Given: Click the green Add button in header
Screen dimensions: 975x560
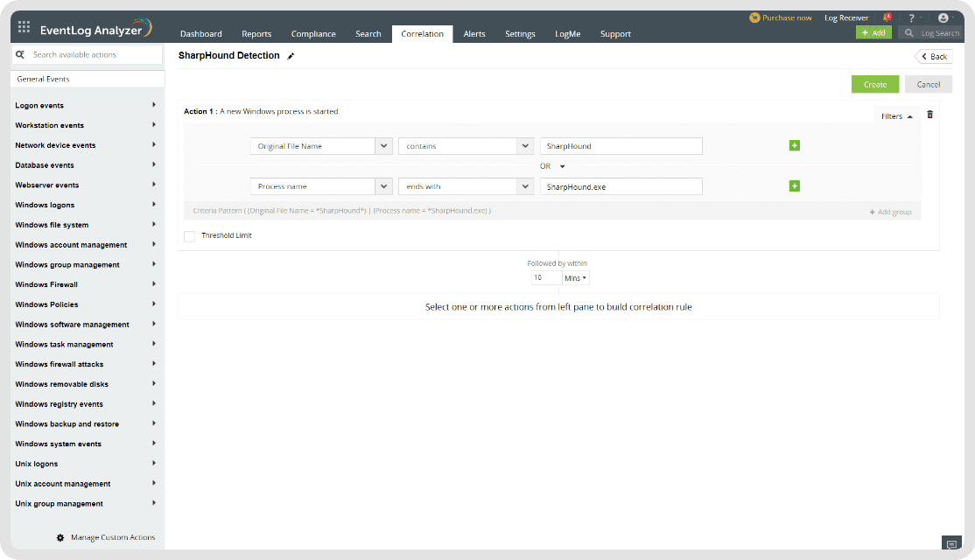Looking at the screenshot, I should pyautogui.click(x=873, y=32).
